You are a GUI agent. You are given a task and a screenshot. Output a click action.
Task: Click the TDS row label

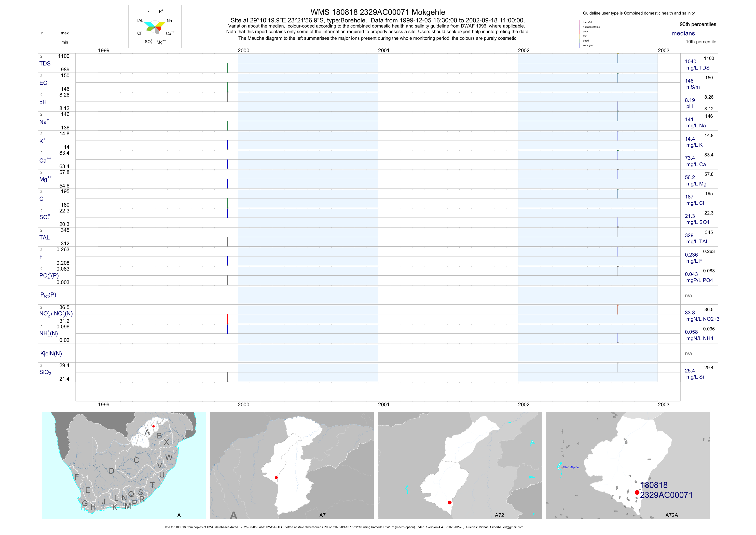tap(45, 64)
